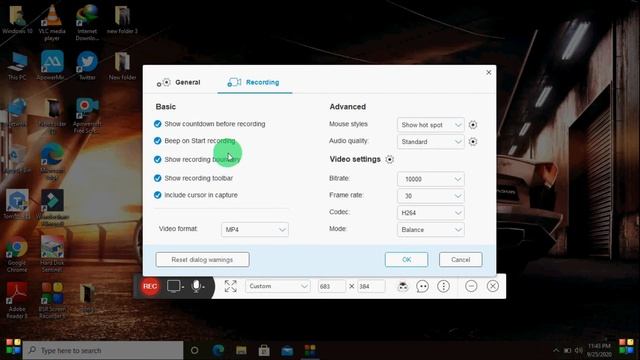The image size is (640, 360).
Task: Open the Bitrate 10000 dropdown
Action: coord(431,179)
